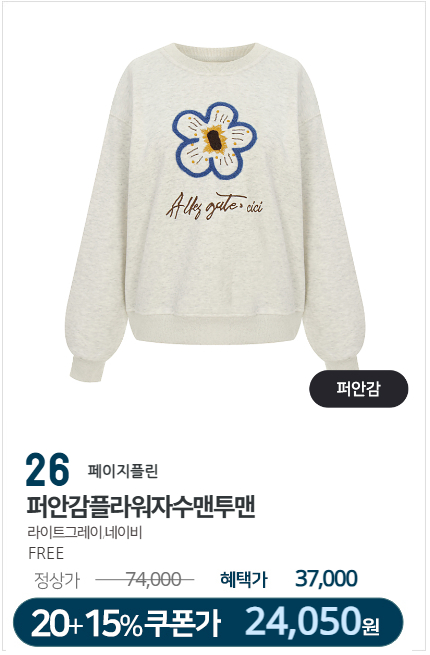Click the sweatshirt left sleeve cuff
Screen dimensions: 430x655
pos(87,370)
